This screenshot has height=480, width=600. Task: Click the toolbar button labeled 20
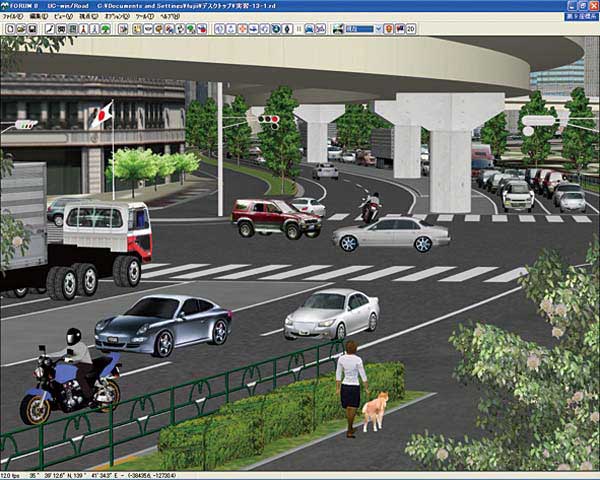[x=411, y=29]
